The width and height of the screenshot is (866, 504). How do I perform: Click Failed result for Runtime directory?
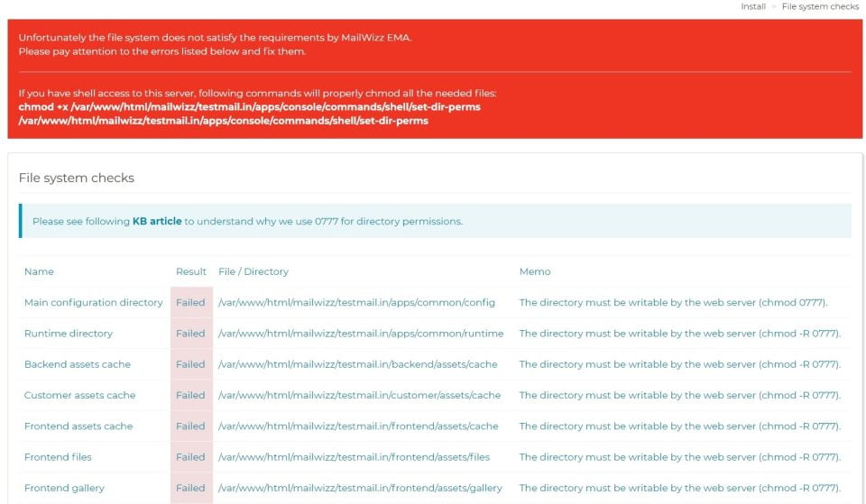click(190, 334)
